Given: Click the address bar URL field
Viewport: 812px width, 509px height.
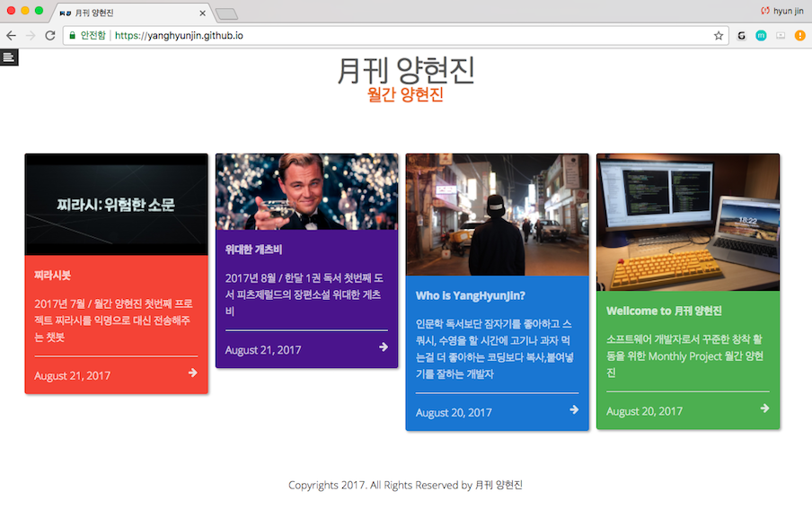Looking at the screenshot, I should coord(393,36).
